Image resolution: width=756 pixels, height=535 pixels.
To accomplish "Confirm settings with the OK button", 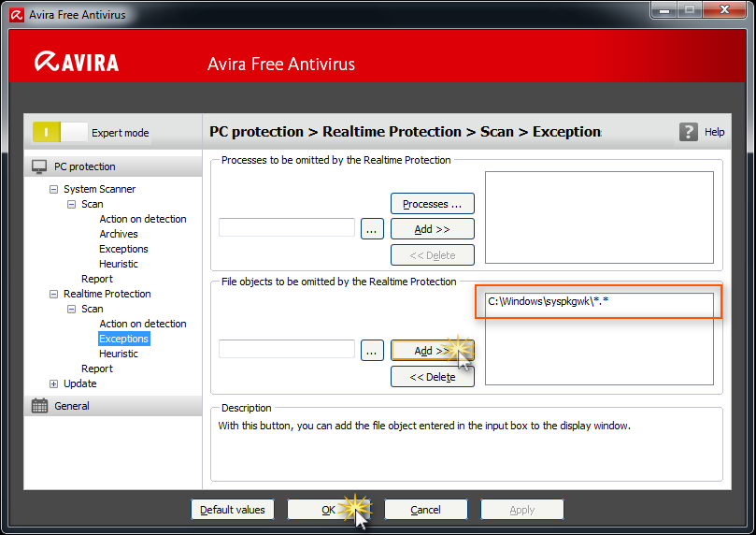I will [329, 510].
